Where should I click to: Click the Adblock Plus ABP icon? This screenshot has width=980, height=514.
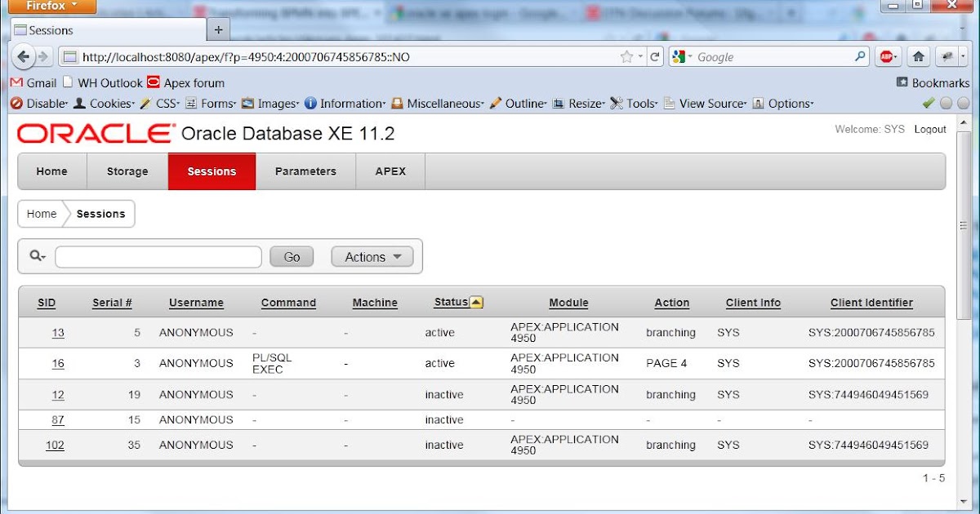click(x=886, y=57)
